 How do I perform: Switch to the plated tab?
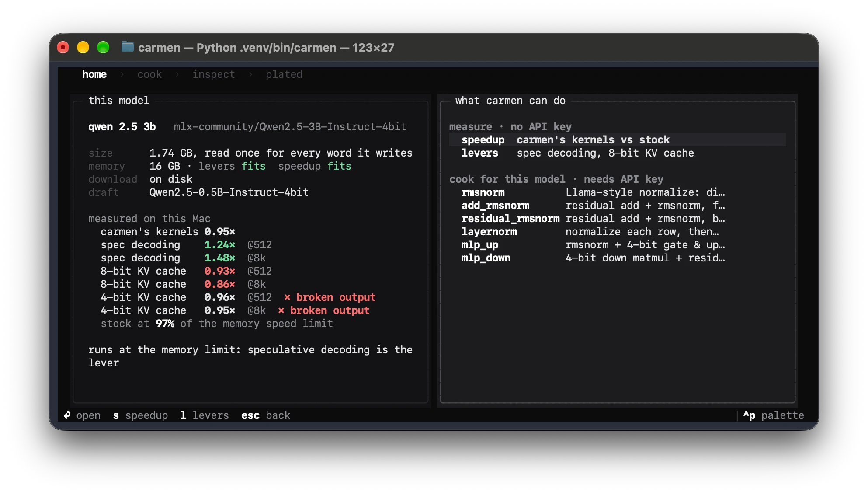tap(284, 74)
